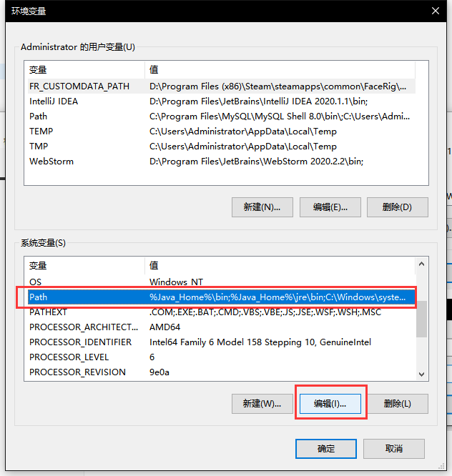
Task: Cancel the dialog with 取消
Action: [394, 449]
